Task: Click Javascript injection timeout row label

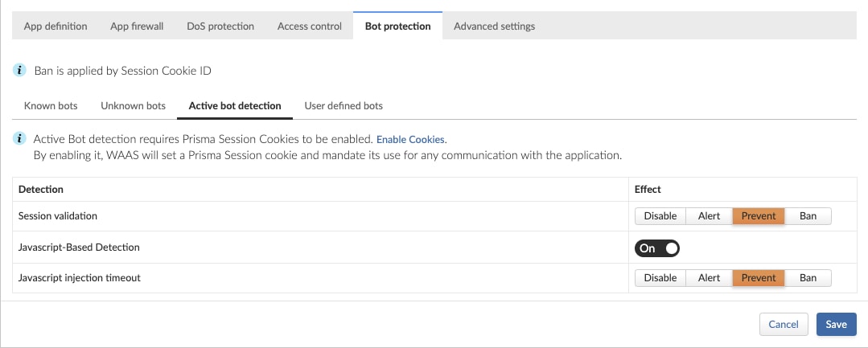Action: click(x=79, y=278)
